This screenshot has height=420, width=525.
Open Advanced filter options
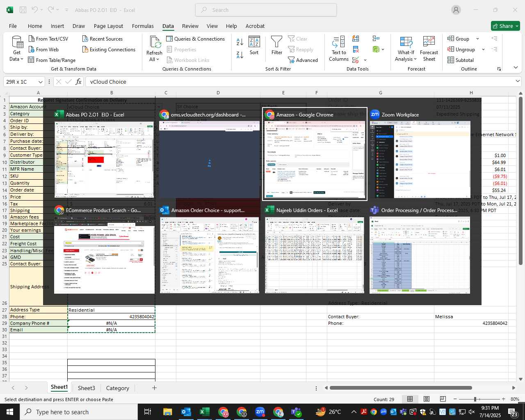tap(303, 60)
